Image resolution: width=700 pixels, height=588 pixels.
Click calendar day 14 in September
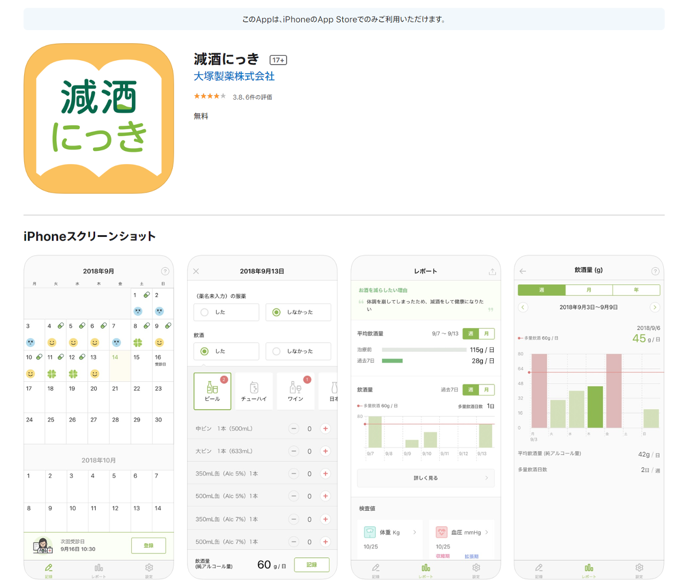(x=120, y=366)
